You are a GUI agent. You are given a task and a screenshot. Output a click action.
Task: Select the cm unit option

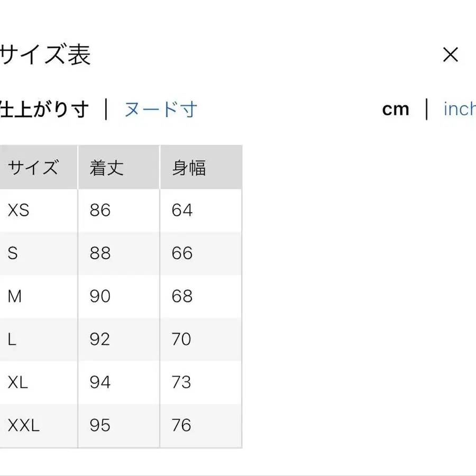click(396, 109)
